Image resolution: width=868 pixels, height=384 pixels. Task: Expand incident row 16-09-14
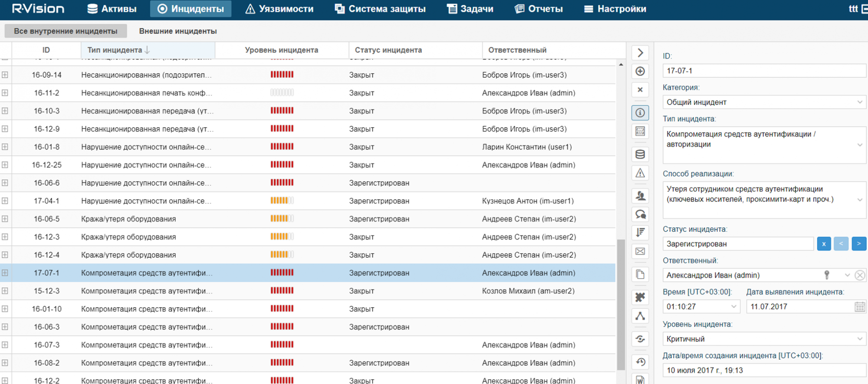(x=5, y=75)
